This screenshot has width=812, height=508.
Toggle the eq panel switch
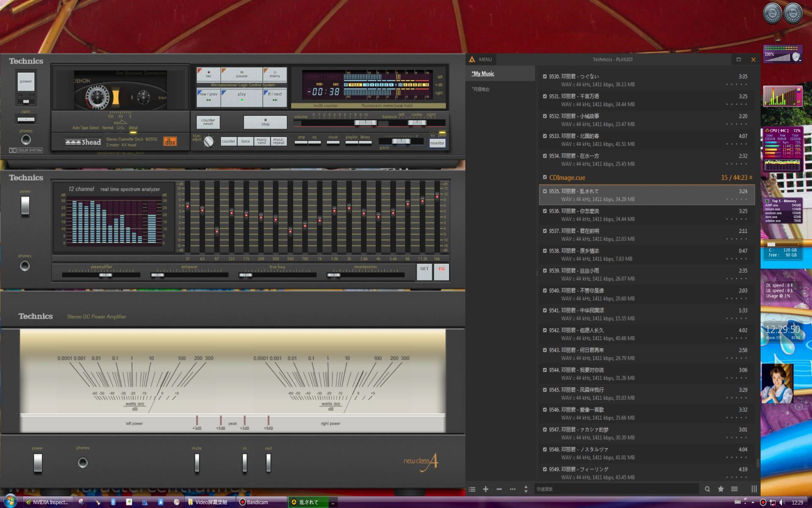point(314,143)
